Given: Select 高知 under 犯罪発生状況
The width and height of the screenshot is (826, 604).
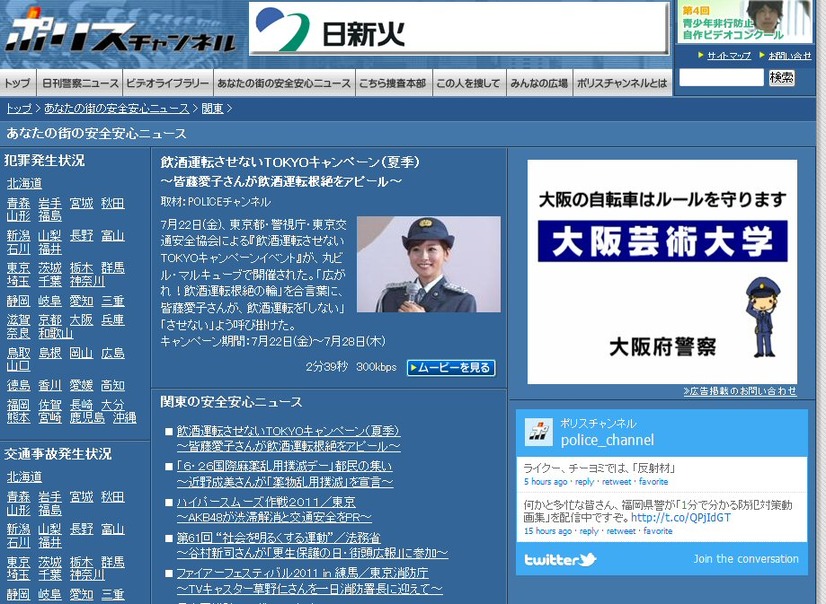Looking at the screenshot, I should tap(113, 385).
